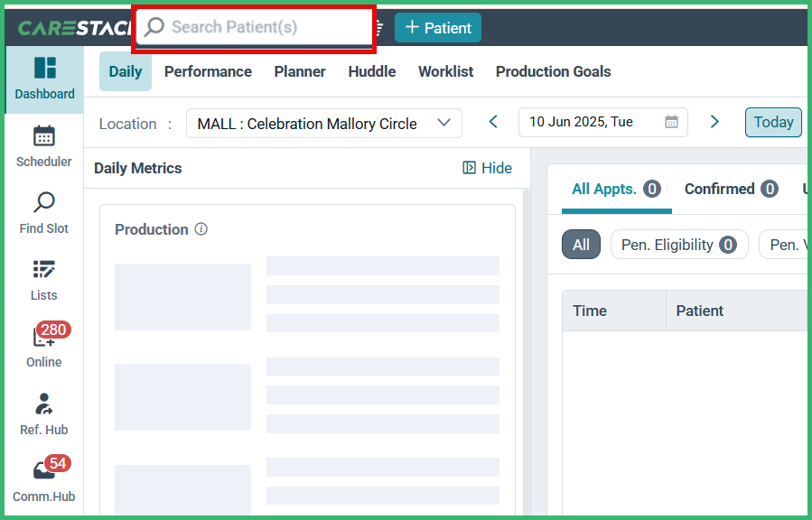Go to the previous day with the left chevron

(492, 122)
